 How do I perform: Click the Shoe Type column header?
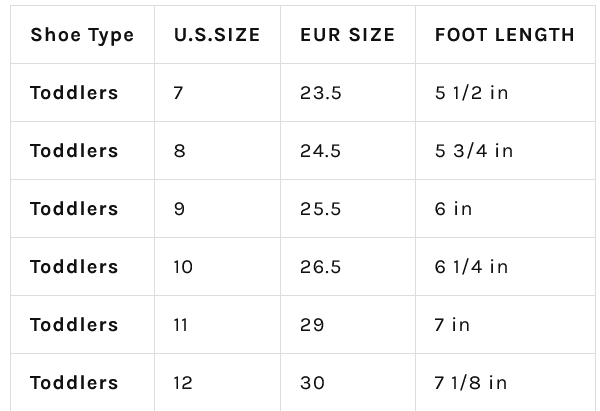click(x=82, y=35)
